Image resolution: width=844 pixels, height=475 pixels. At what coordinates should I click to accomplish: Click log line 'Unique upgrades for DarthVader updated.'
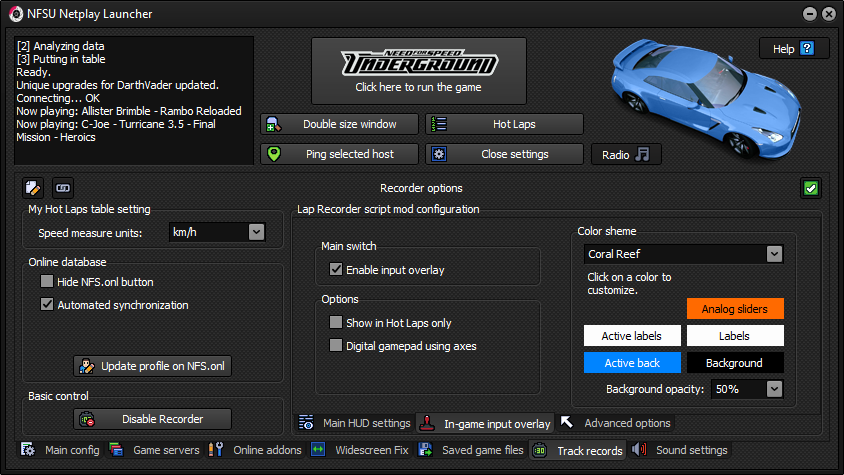117,85
